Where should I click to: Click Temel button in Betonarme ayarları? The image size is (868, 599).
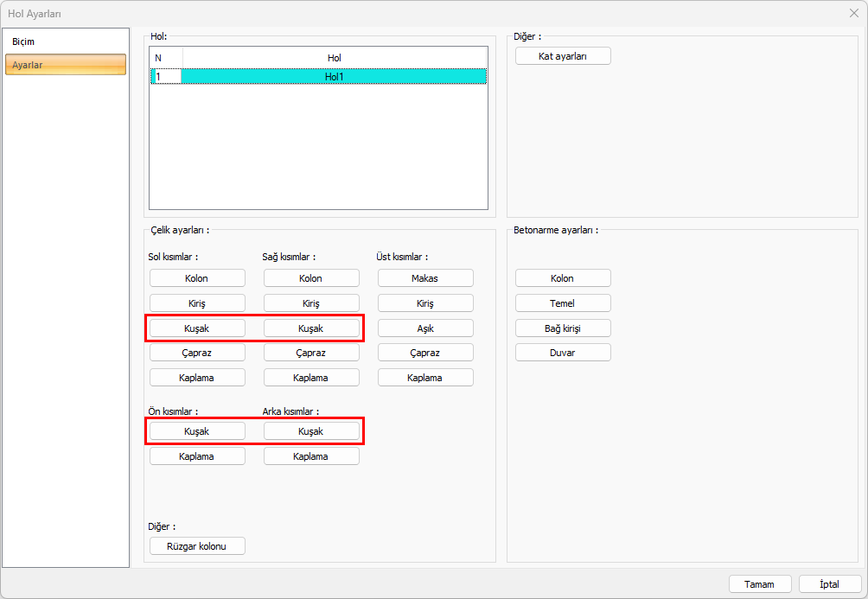tap(563, 303)
